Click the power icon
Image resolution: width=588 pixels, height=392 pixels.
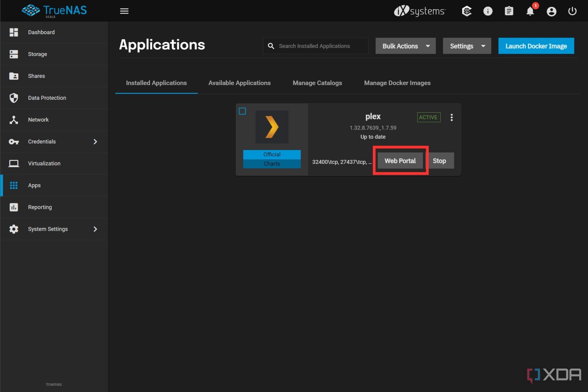click(572, 11)
